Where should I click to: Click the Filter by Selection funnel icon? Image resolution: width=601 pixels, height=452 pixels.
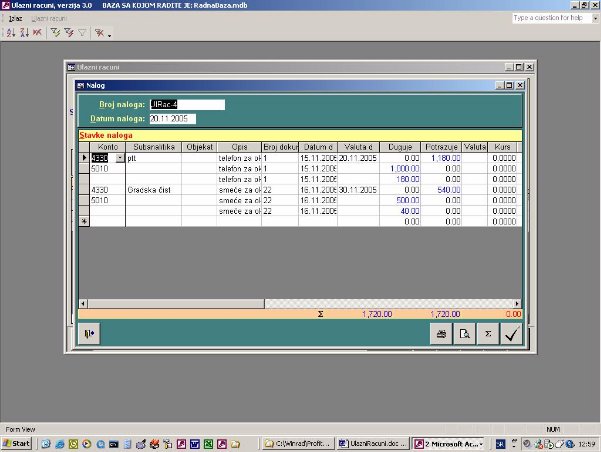point(56,33)
